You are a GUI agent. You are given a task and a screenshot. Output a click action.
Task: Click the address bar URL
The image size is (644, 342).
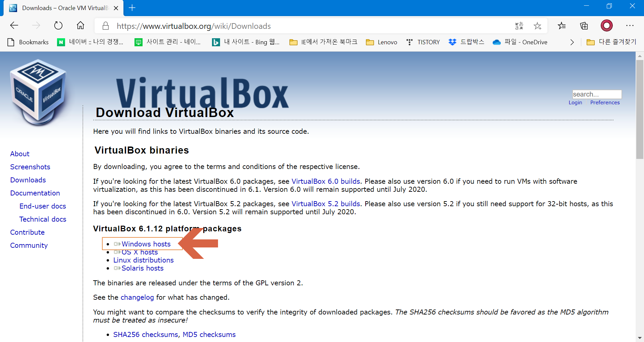(194, 26)
